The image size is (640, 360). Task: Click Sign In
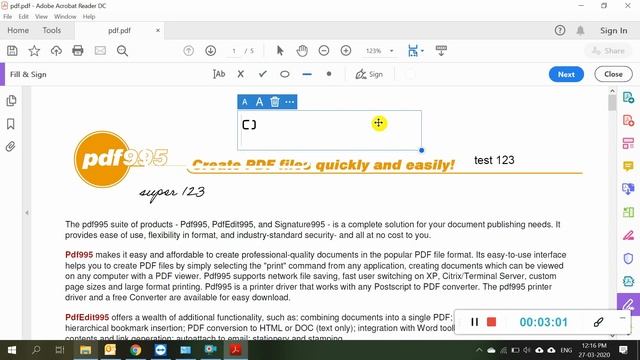[613, 31]
